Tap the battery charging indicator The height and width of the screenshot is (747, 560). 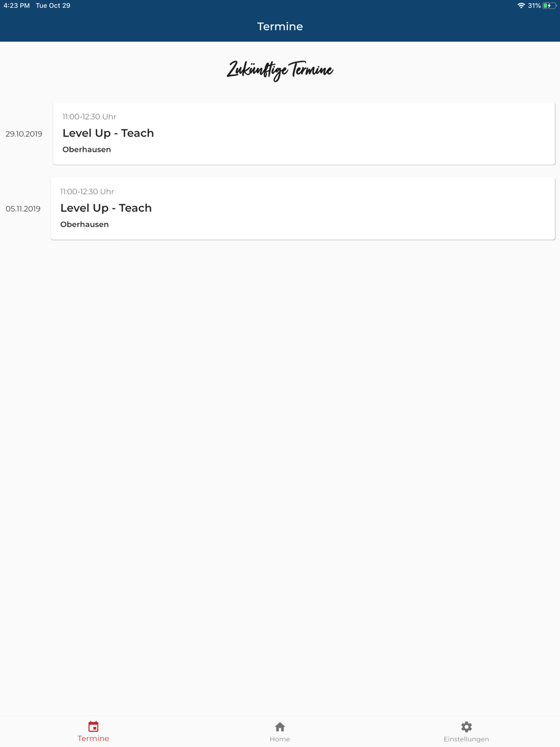[549, 6]
